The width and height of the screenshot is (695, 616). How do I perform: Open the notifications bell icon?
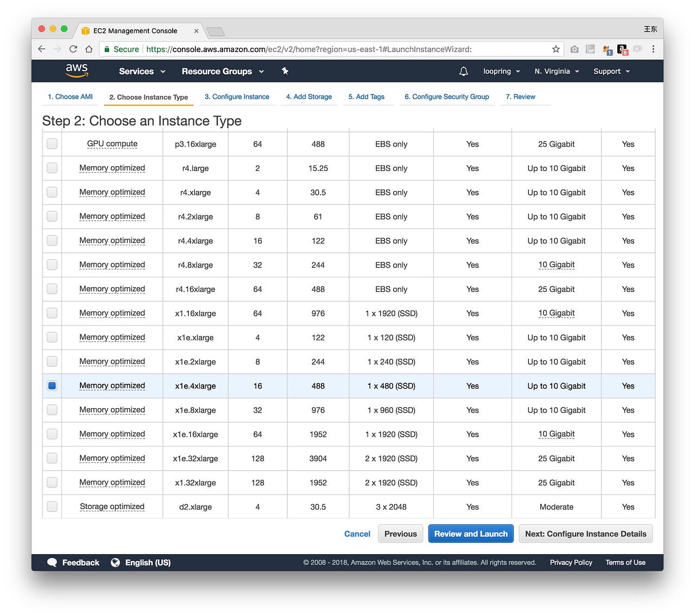click(464, 71)
